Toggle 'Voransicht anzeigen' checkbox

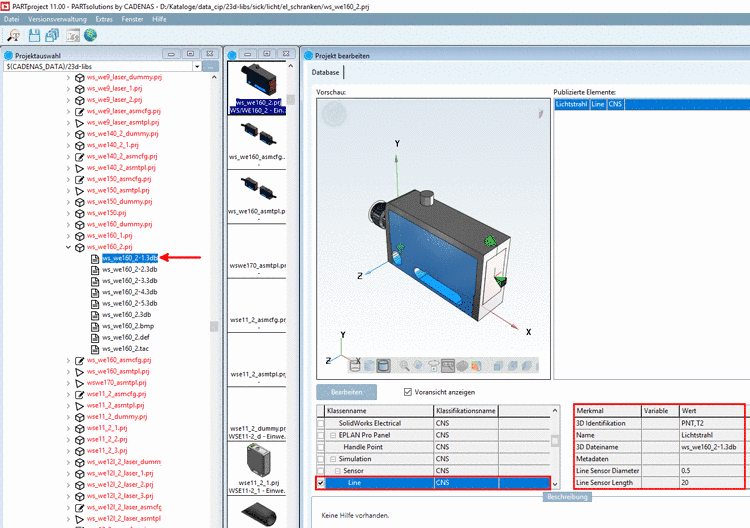tap(408, 392)
